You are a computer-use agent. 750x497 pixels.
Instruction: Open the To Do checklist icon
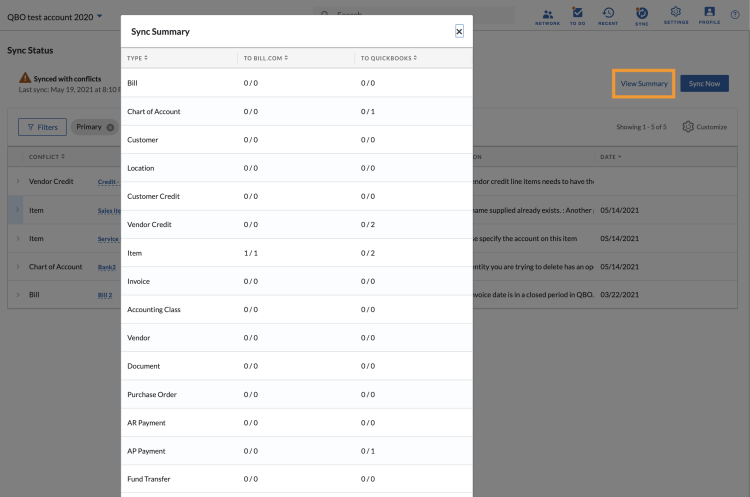tap(577, 17)
